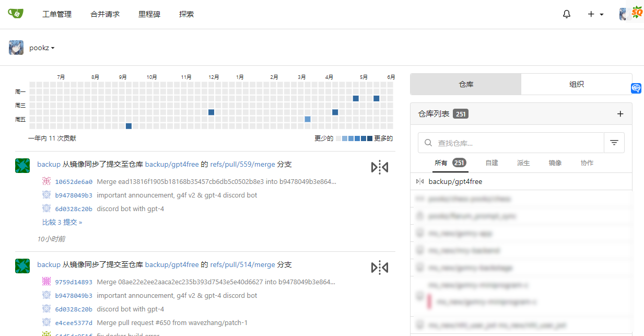This screenshot has height=336, width=644.
Task: Open the repository filter icon
Action: 614,143
